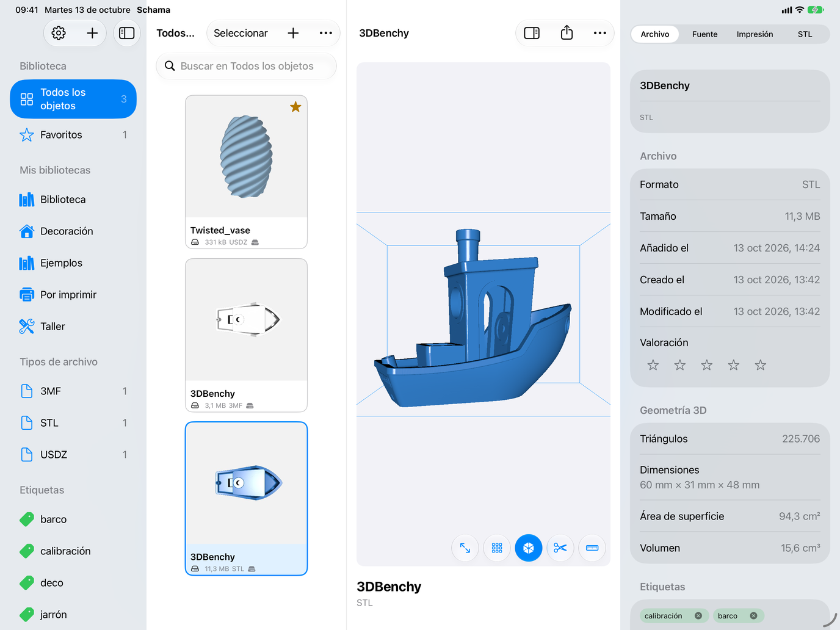
Task: Add object with plus next to Seleccionar
Action: pyautogui.click(x=293, y=33)
